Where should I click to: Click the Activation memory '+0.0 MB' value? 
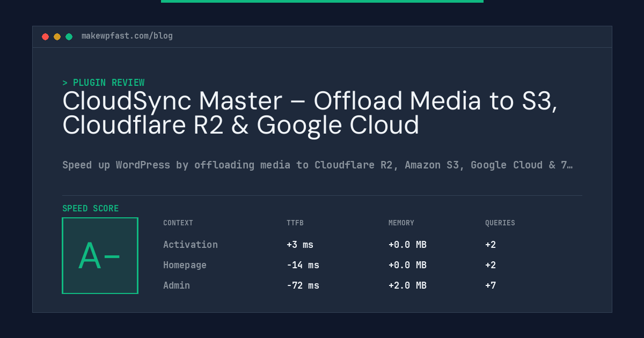[x=407, y=245]
